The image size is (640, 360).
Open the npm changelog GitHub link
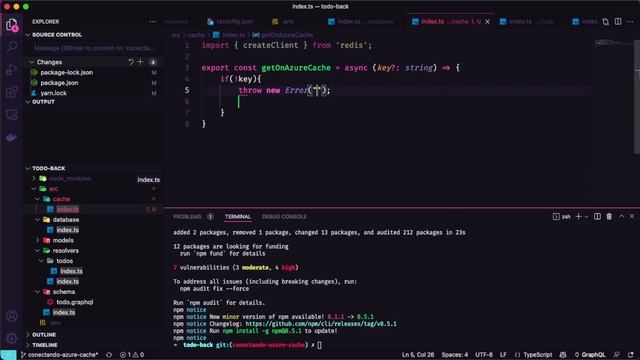tap(321, 324)
